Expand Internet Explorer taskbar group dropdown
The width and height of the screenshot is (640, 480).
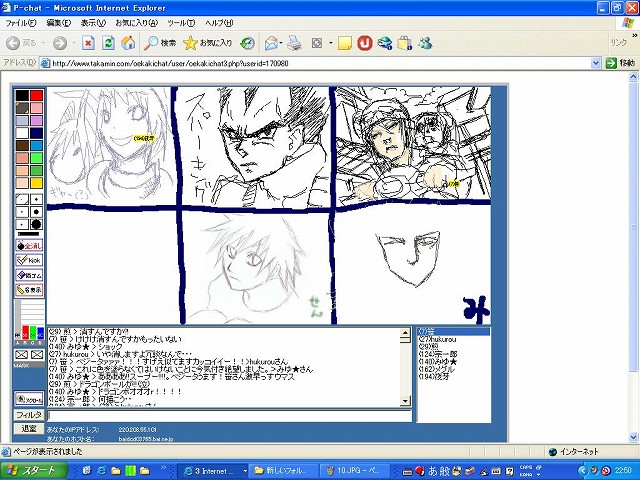pos(245,471)
